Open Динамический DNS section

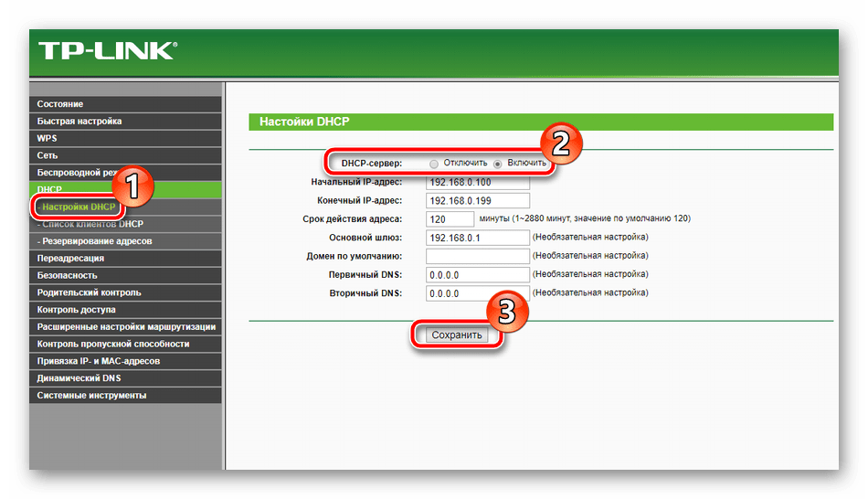[125, 378]
